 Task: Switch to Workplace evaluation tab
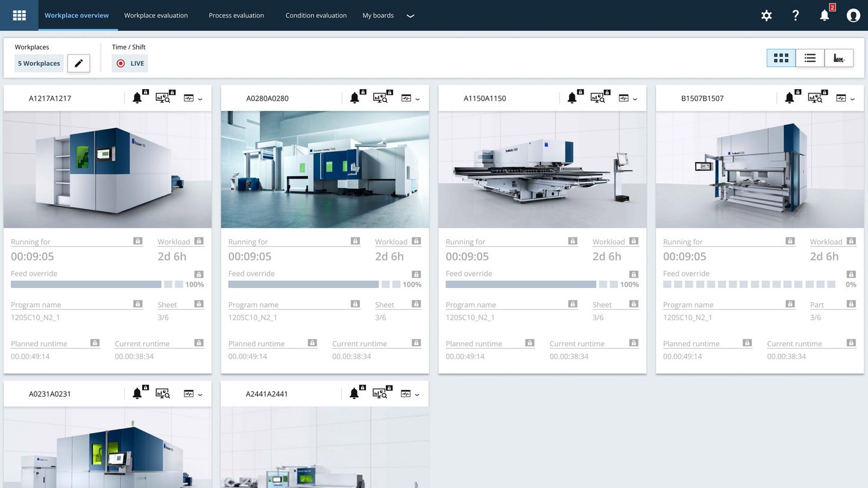[156, 16]
